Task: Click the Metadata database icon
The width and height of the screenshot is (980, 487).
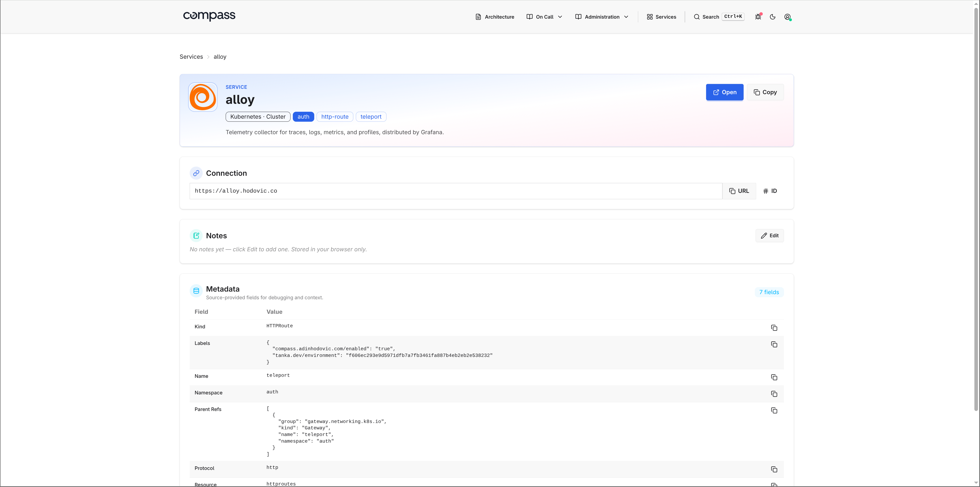Action: pyautogui.click(x=196, y=291)
